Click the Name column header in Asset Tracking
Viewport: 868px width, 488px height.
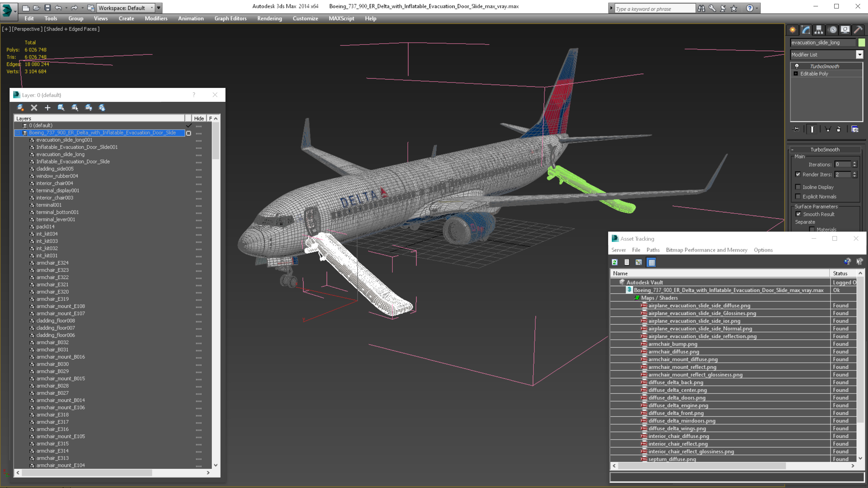coord(720,274)
